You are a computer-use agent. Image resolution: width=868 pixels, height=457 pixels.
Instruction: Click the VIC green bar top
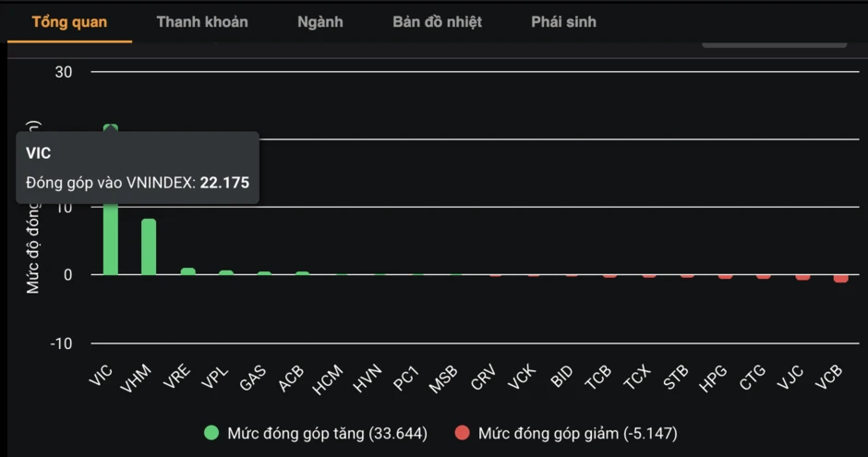[111, 127]
